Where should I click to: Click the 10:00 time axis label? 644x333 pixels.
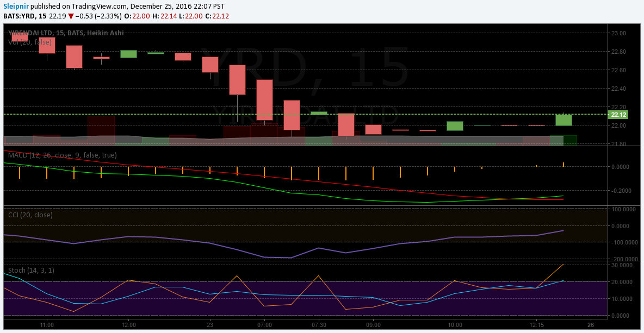pos(455,324)
